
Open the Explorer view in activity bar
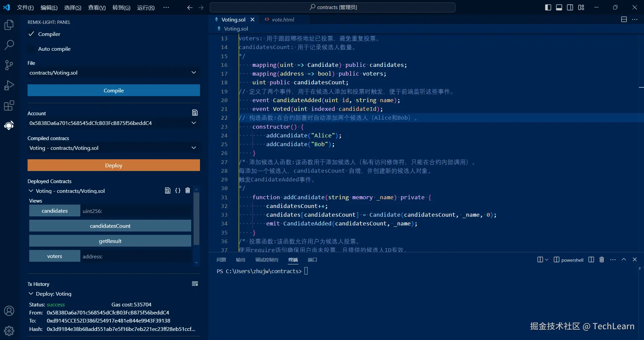(x=9, y=25)
